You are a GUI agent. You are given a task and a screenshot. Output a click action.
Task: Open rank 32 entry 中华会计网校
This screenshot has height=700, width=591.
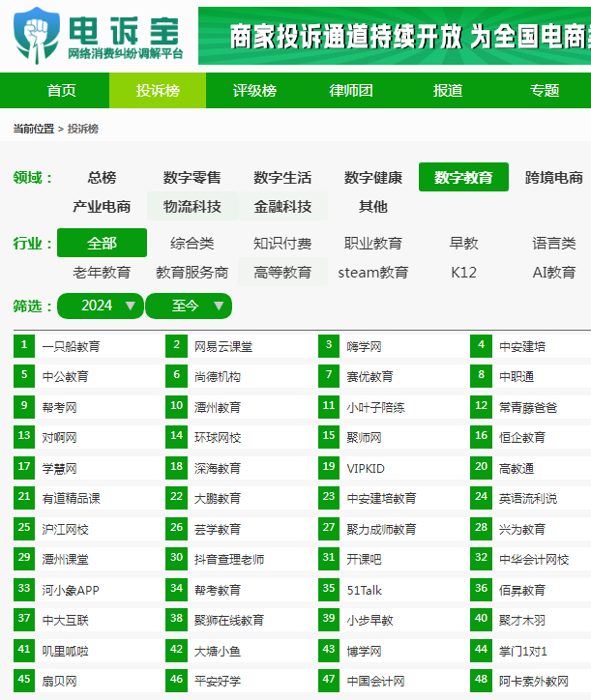534,559
